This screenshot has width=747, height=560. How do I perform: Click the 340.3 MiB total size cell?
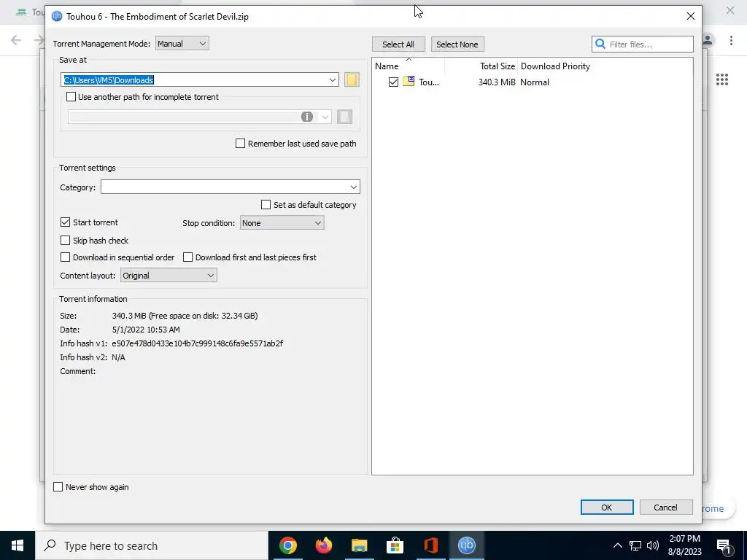(x=497, y=82)
